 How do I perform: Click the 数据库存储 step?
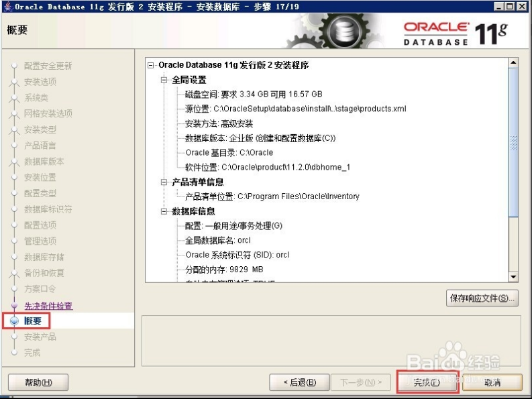44,257
